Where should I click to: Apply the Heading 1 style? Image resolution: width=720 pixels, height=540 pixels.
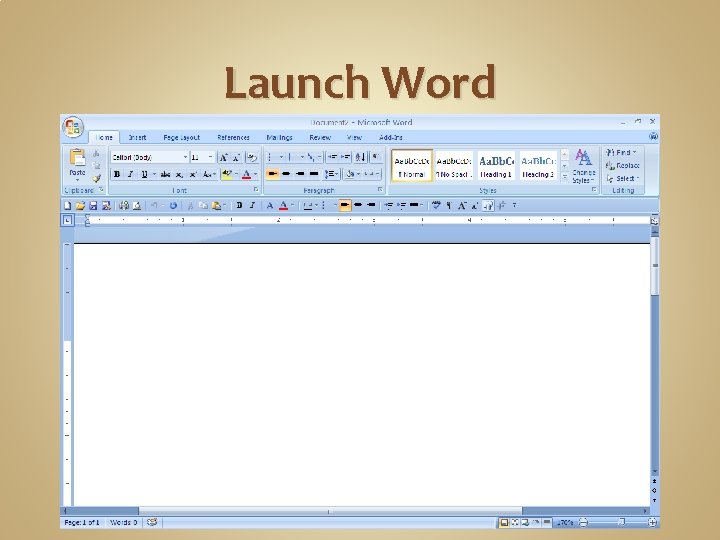(x=496, y=166)
